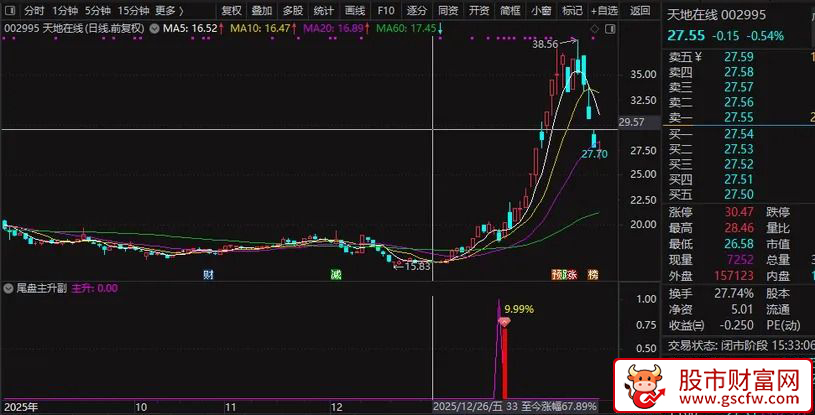This screenshot has width=815, height=415.
Task: Expand the 尾盘主升副 indicator dropdown
Action: click(x=8, y=288)
